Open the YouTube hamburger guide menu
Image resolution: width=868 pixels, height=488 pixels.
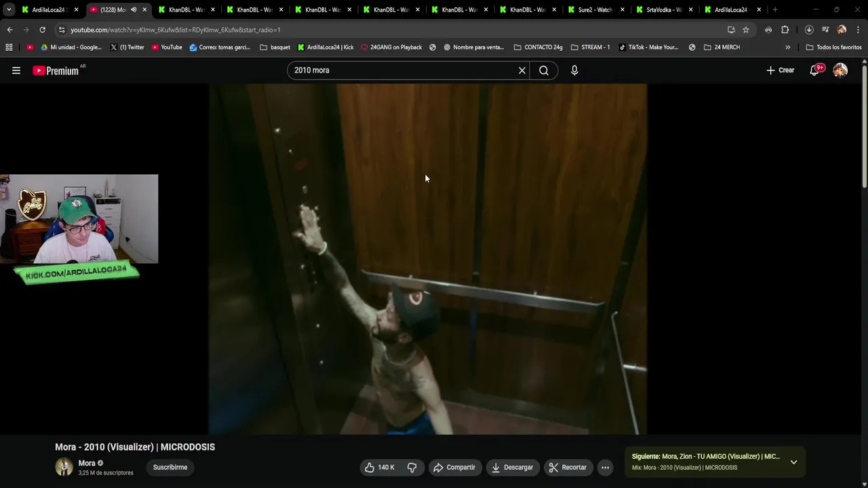(x=16, y=70)
